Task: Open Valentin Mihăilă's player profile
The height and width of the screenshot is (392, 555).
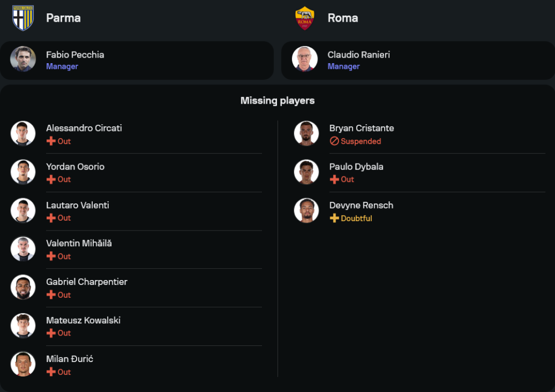Action: point(79,243)
